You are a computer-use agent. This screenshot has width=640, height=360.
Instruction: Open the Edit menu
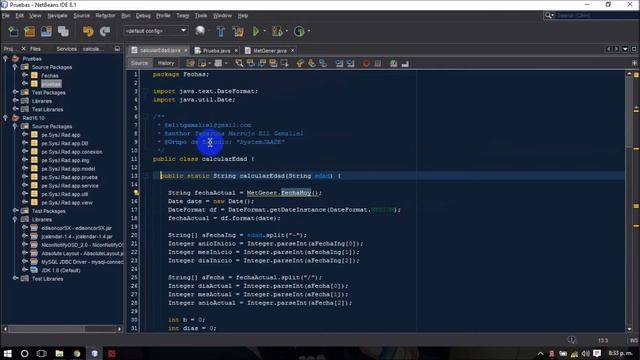point(20,16)
